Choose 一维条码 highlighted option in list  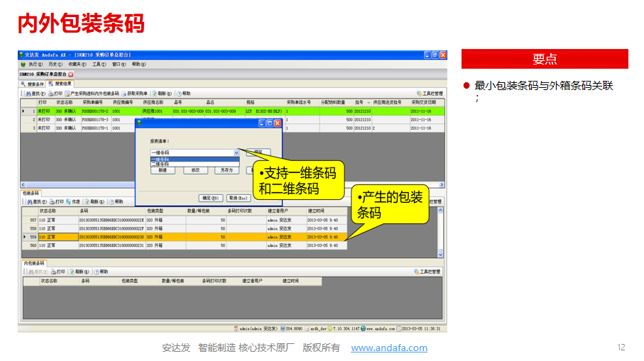[x=160, y=159]
